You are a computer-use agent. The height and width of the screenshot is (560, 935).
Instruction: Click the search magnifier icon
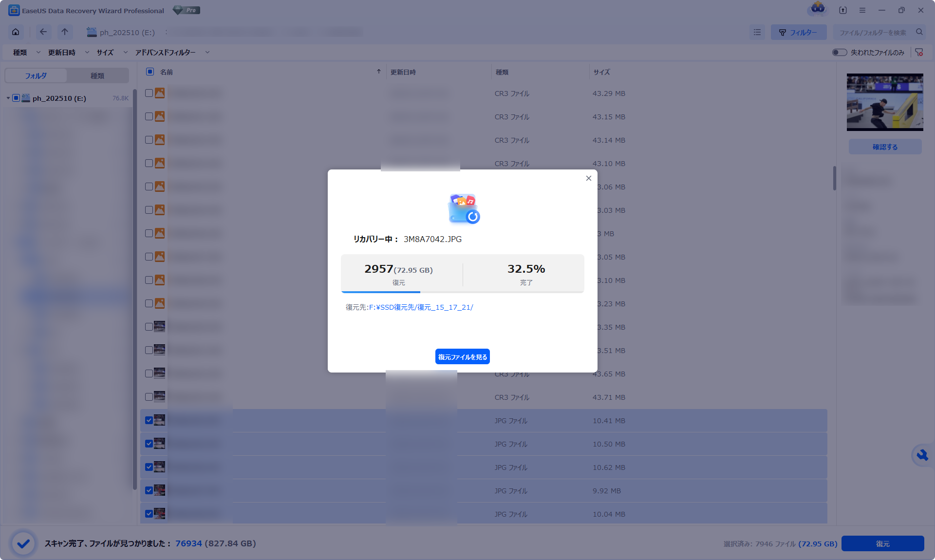[919, 32]
